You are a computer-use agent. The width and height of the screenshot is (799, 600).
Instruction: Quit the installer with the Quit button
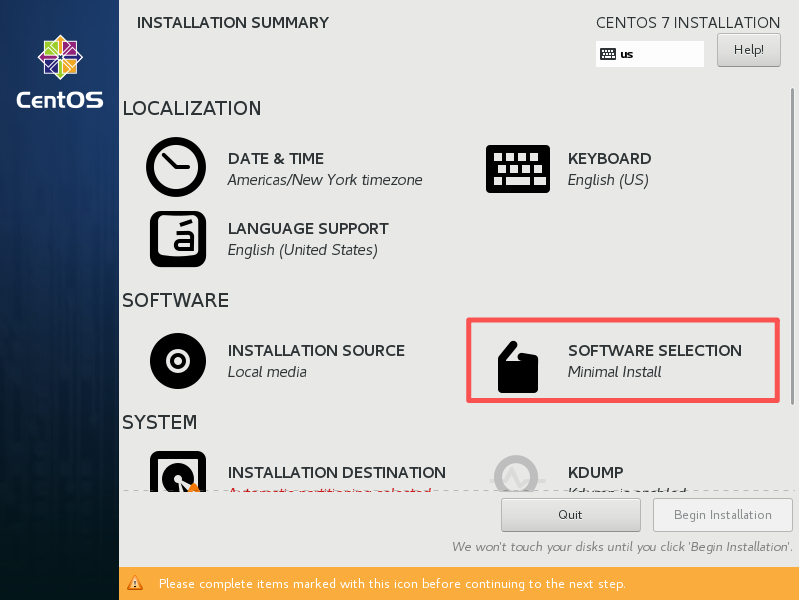point(570,515)
